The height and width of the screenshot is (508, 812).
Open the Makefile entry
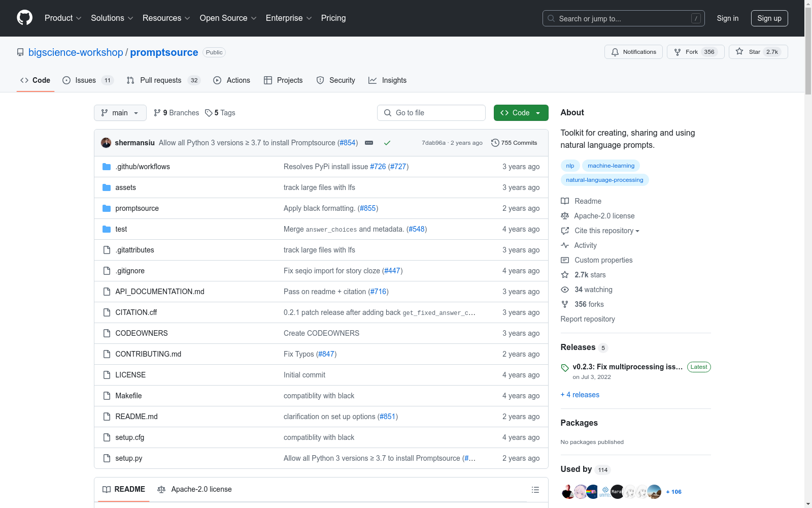coord(128,396)
